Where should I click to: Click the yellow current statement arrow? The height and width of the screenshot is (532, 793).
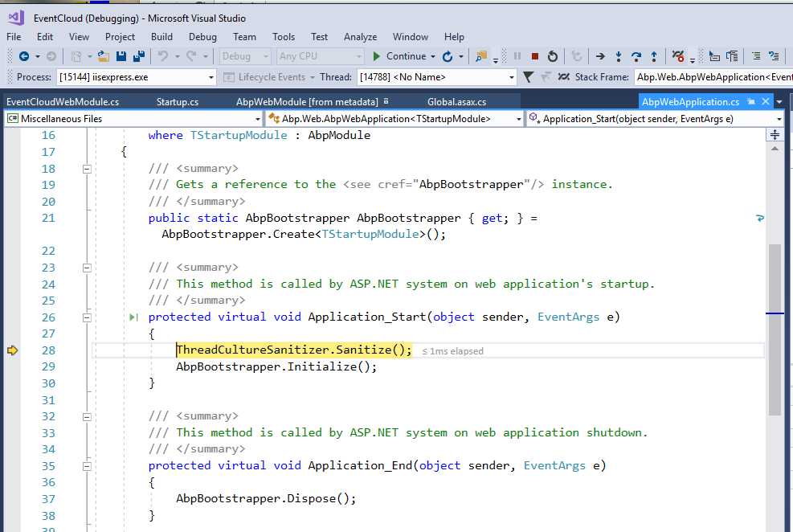13,350
